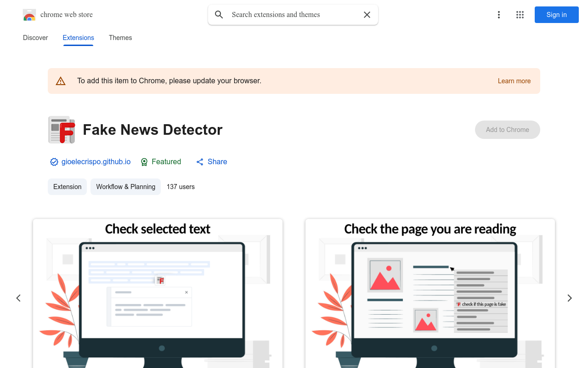Clear the search field with the X icon
This screenshot has height=368, width=588.
point(367,15)
